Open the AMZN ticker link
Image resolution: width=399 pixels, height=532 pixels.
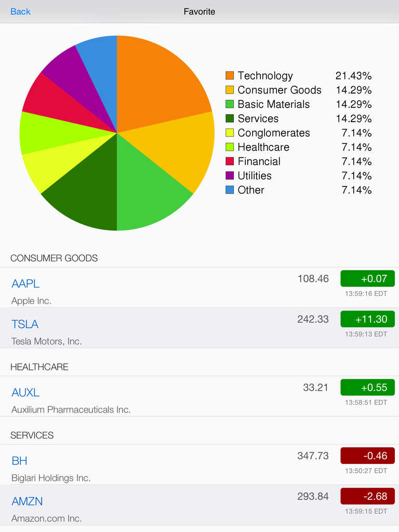pos(27,501)
